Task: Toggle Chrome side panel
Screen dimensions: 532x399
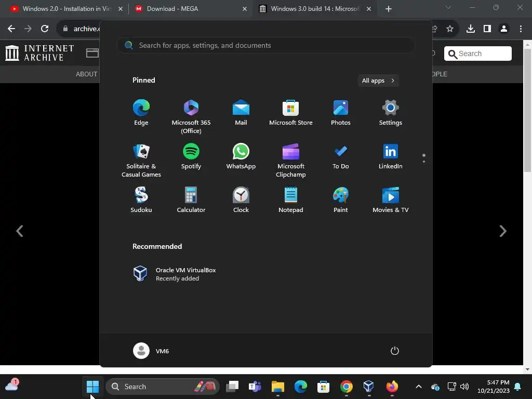Action: (x=487, y=29)
